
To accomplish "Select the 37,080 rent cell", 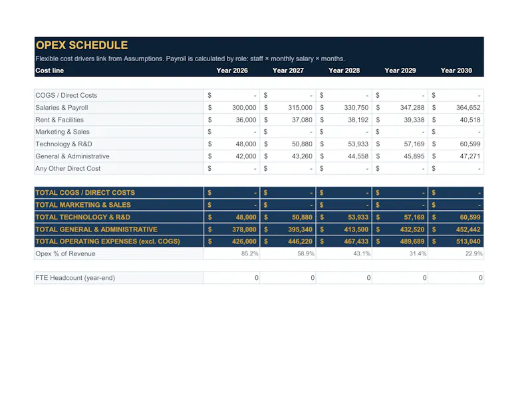I will pos(288,120).
